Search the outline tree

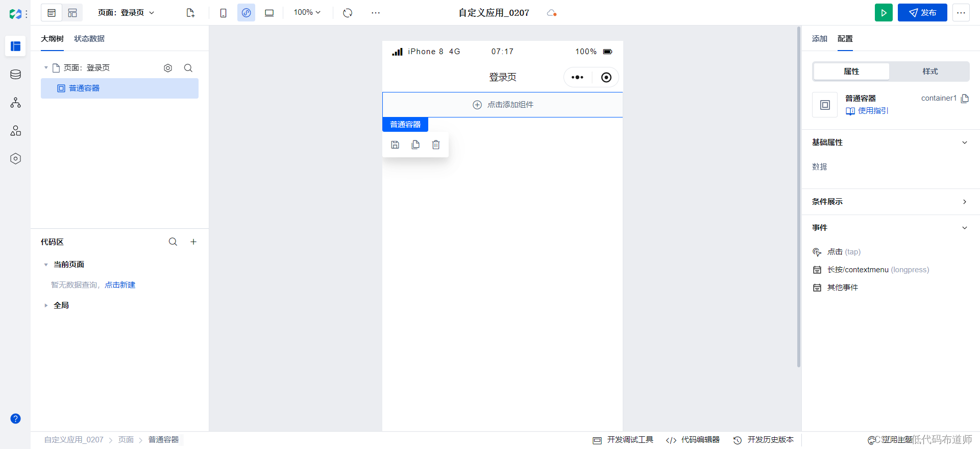[188, 68]
